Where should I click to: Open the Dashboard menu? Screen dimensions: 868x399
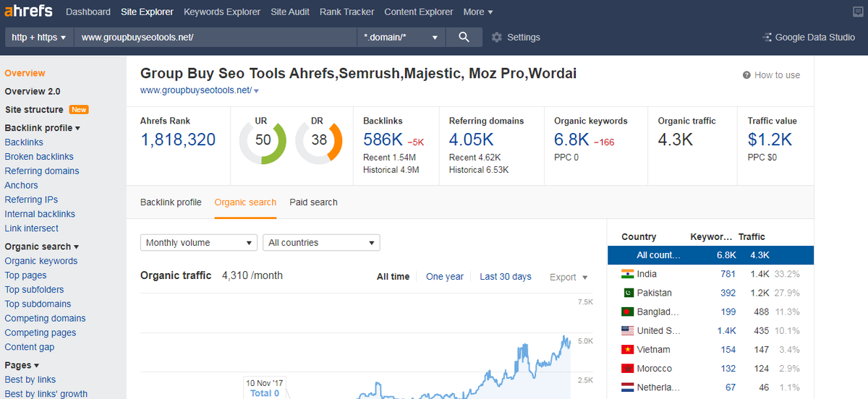point(88,12)
